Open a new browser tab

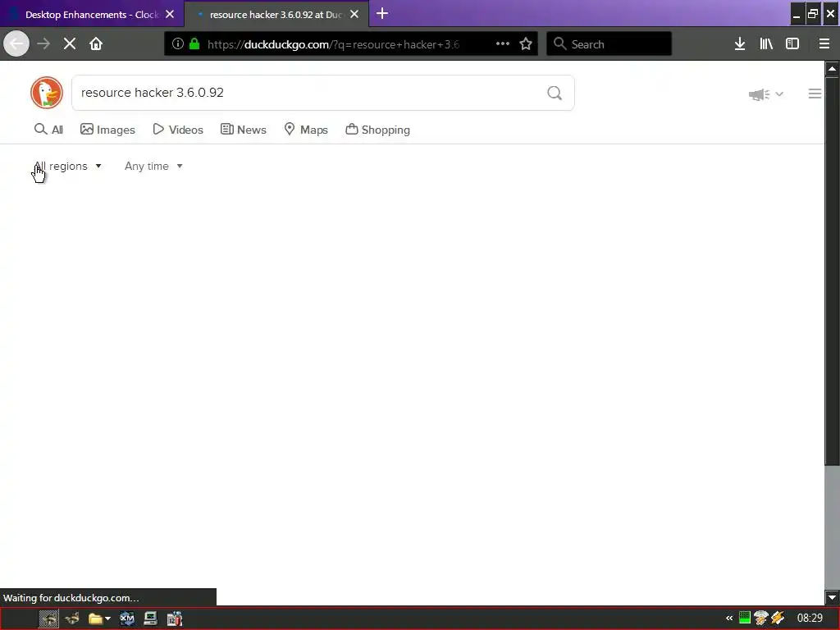click(382, 14)
